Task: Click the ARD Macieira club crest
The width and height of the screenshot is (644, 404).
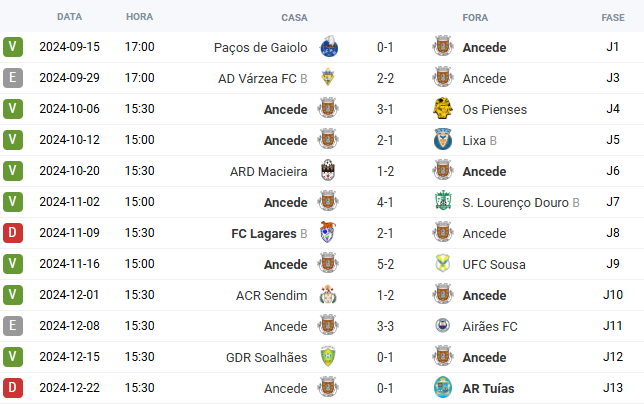Action: tap(328, 170)
